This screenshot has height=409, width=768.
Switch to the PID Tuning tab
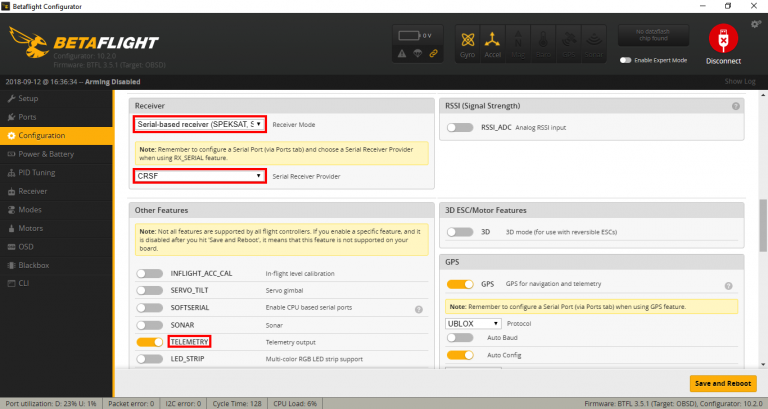pos(40,172)
